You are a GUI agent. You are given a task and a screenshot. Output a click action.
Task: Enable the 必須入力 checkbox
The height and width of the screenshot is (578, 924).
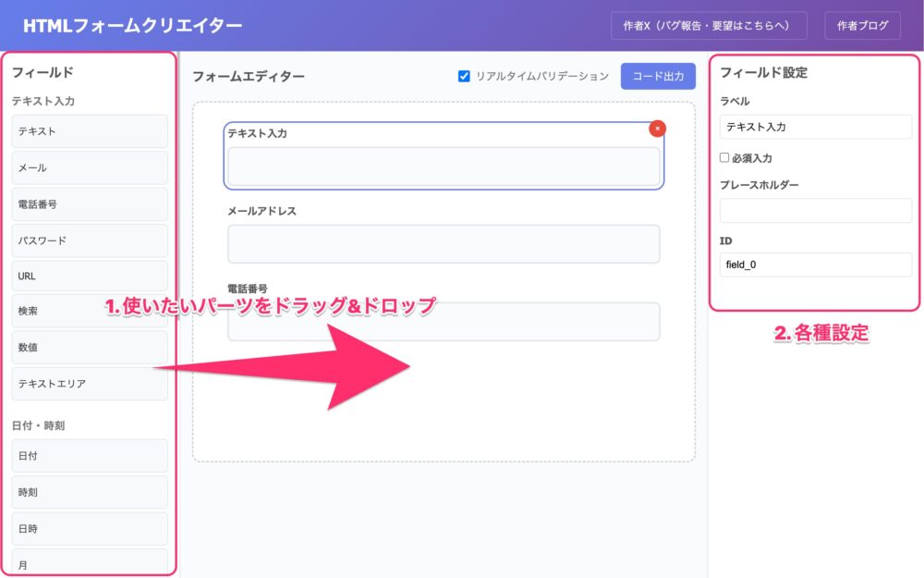(724, 157)
